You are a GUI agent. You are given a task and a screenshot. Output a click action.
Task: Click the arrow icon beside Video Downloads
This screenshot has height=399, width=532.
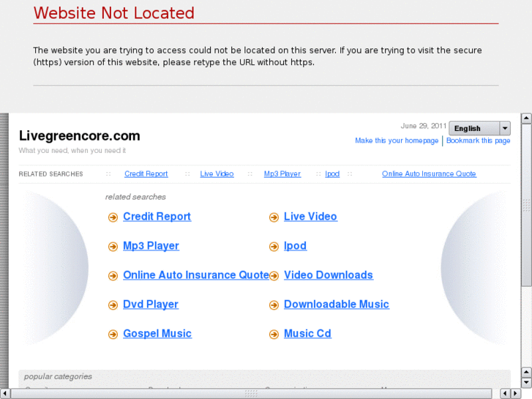point(274,275)
